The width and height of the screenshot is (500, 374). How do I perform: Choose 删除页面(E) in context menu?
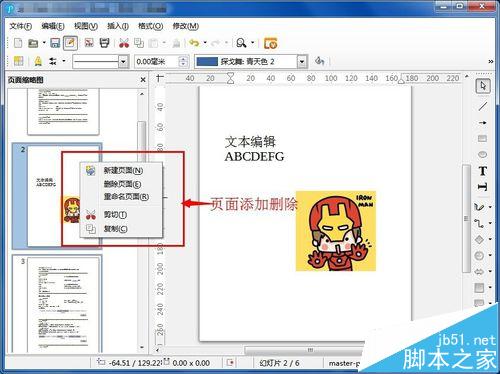click(122, 184)
